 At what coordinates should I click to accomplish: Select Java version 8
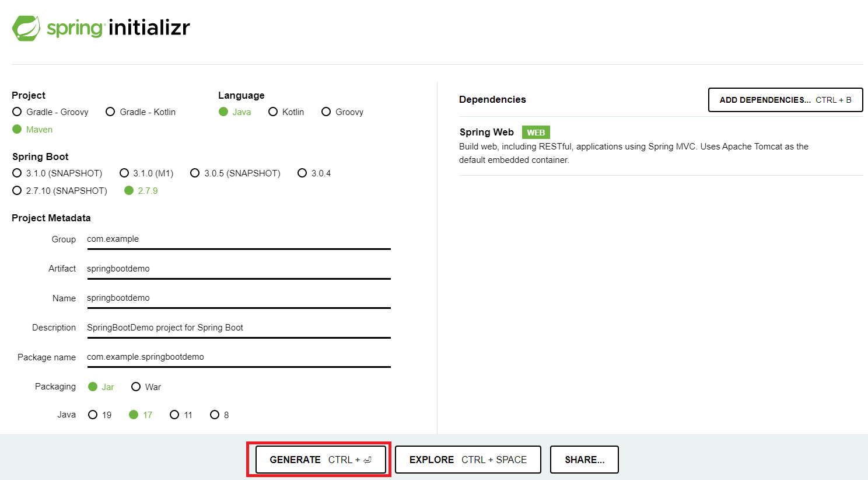click(219, 415)
